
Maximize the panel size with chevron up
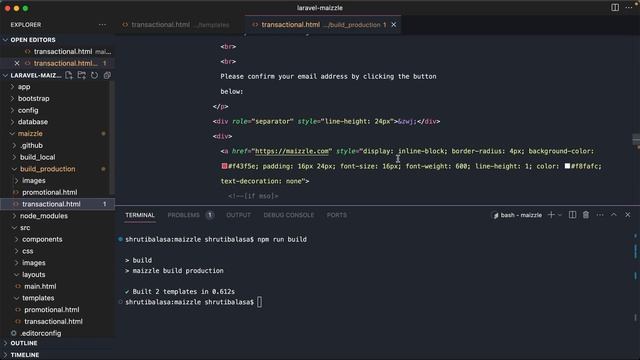(613, 215)
